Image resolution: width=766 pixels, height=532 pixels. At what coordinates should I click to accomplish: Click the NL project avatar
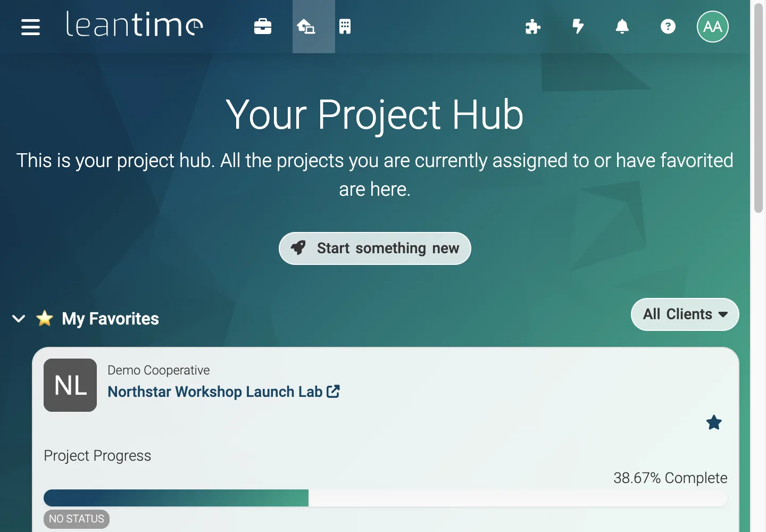point(70,385)
